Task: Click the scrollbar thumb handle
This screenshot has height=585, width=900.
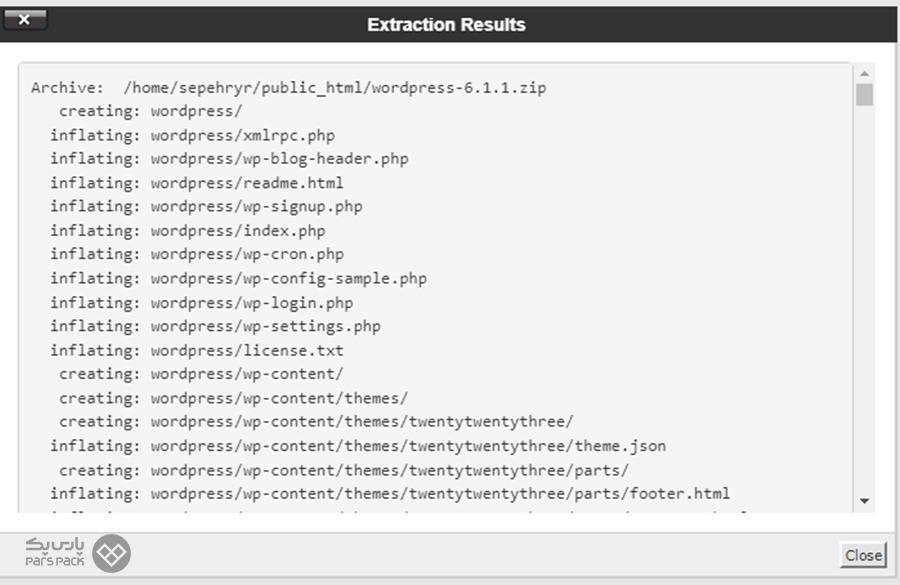Action: point(864,95)
